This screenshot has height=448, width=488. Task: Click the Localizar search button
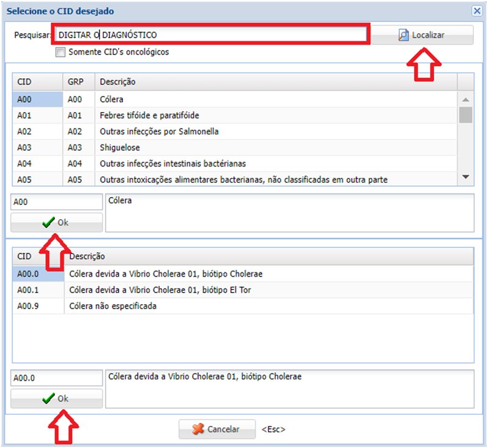click(422, 35)
